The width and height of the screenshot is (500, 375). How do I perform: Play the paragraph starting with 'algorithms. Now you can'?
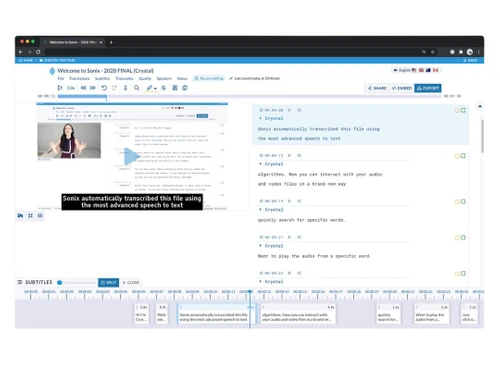click(290, 155)
